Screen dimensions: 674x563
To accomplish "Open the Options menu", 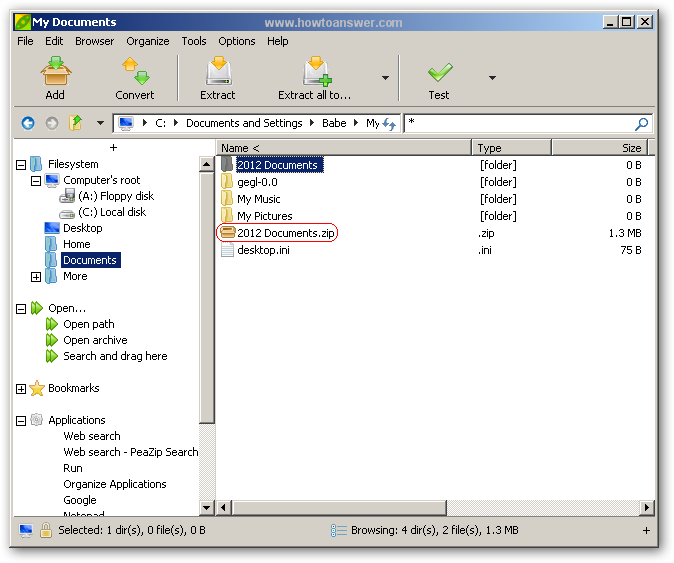I will coord(237,41).
